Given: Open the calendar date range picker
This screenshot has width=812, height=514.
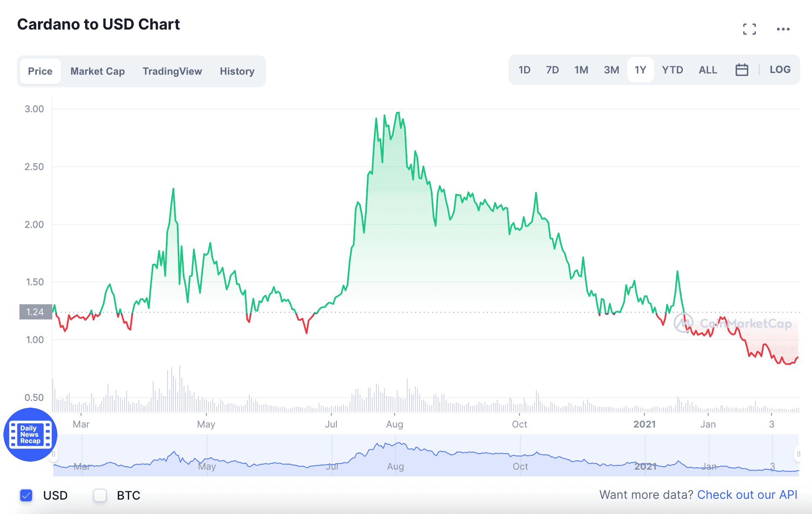Looking at the screenshot, I should (x=742, y=70).
